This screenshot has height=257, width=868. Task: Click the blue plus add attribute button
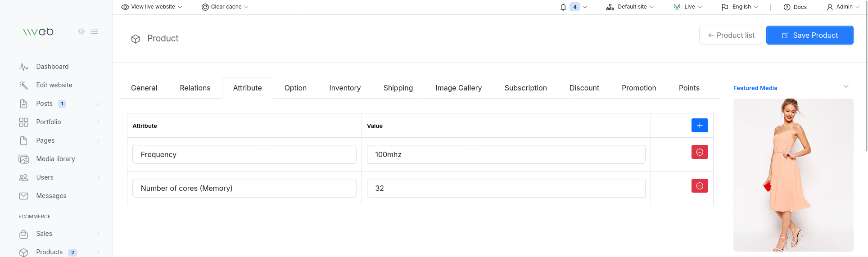699,126
